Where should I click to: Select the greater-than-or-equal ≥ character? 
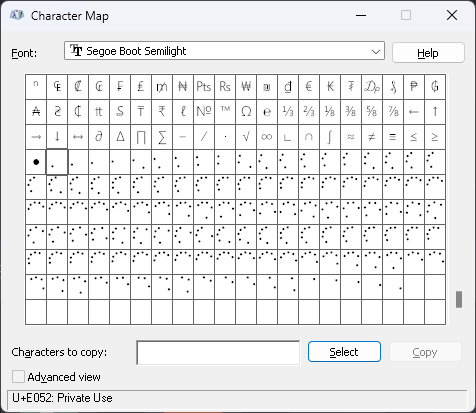click(435, 137)
